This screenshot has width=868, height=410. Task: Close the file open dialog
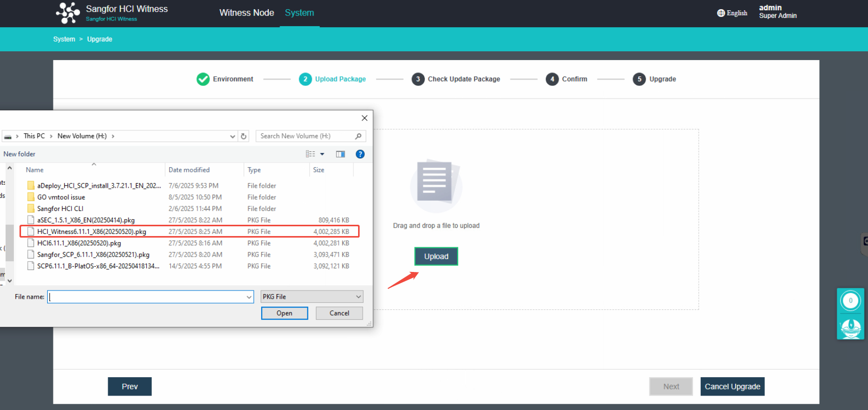pyautogui.click(x=364, y=118)
